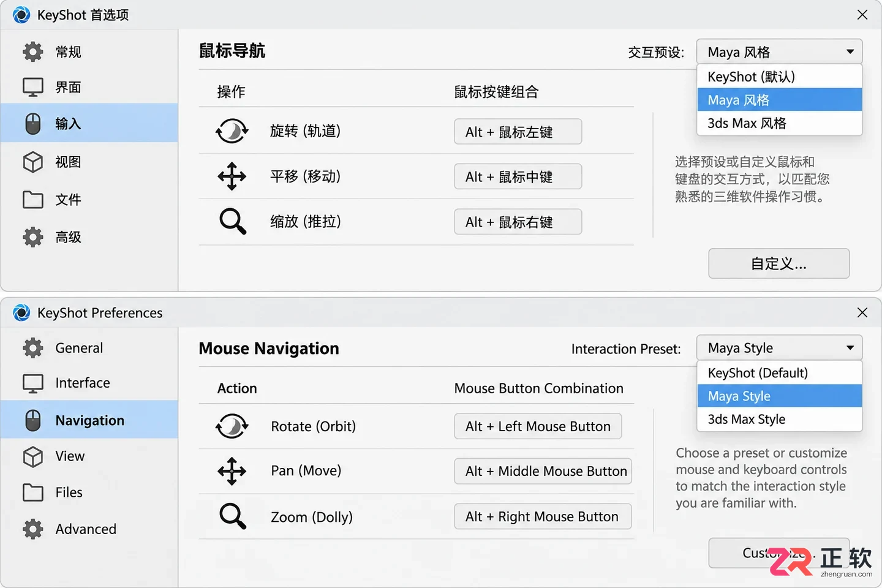
Task: Expand the Interaction Preset Maya Style dropdown
Action: (779, 348)
